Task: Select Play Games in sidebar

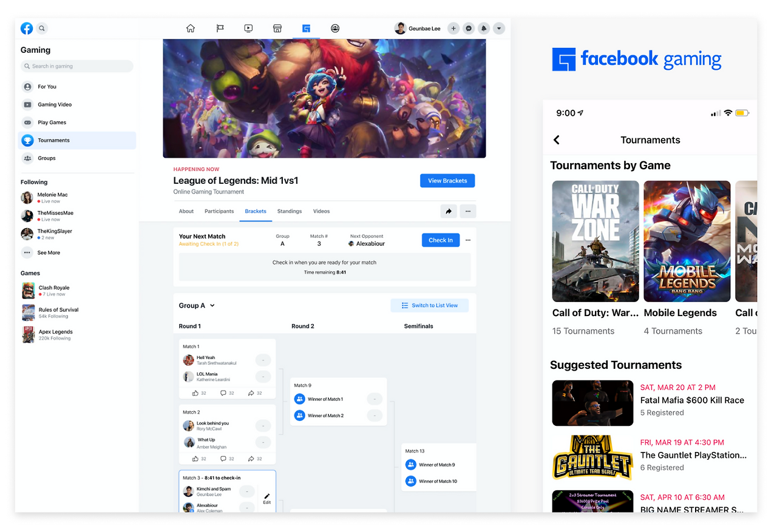Action: pos(77,123)
